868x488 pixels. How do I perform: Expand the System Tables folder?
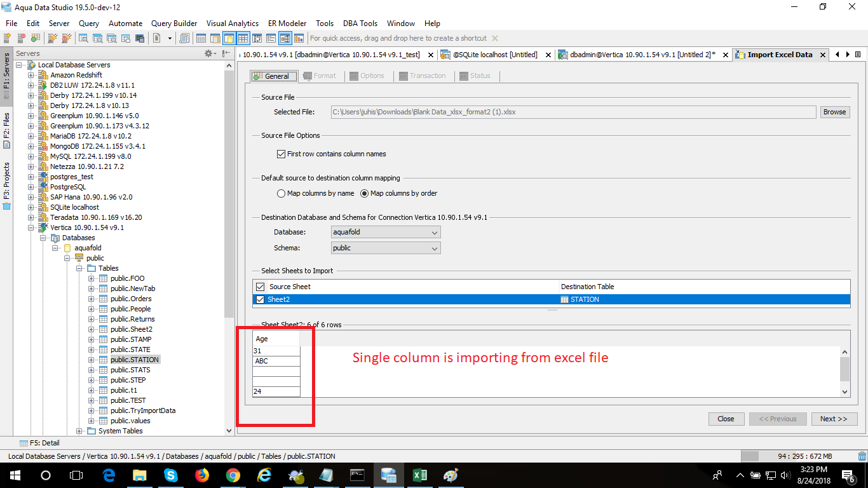(x=79, y=431)
